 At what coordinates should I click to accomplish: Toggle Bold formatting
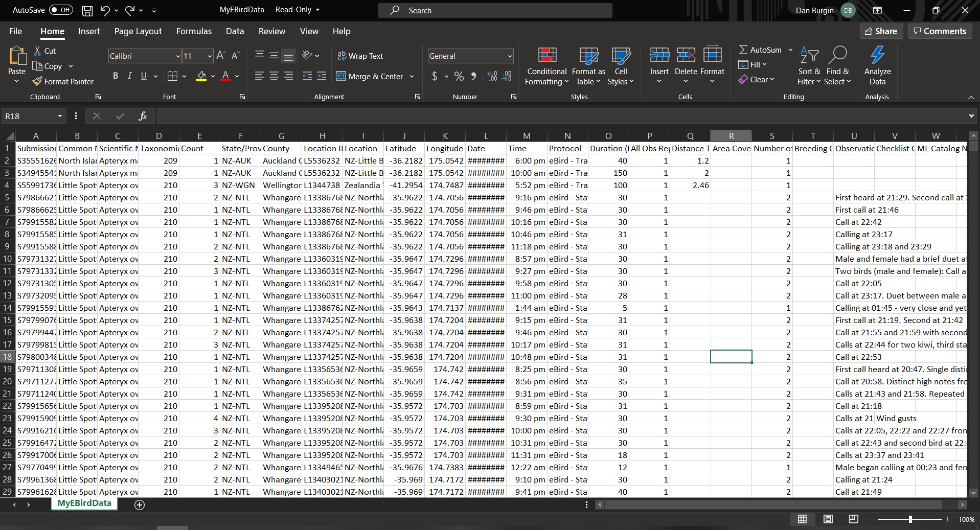click(x=116, y=76)
